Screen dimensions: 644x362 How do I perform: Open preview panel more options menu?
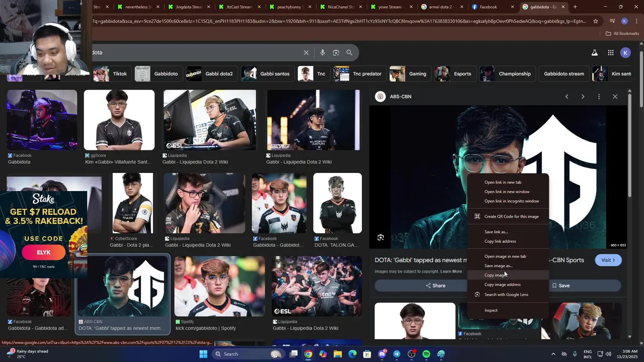599,97
